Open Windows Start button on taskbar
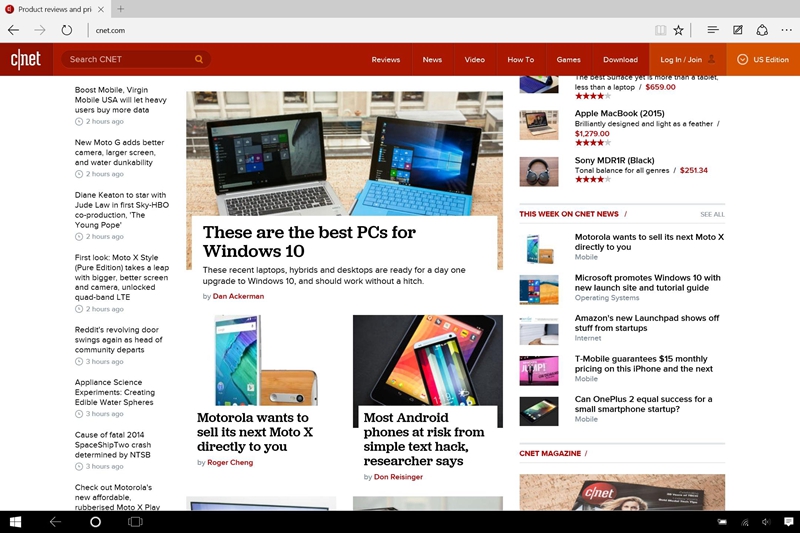This screenshot has height=533, width=800. [x=16, y=522]
